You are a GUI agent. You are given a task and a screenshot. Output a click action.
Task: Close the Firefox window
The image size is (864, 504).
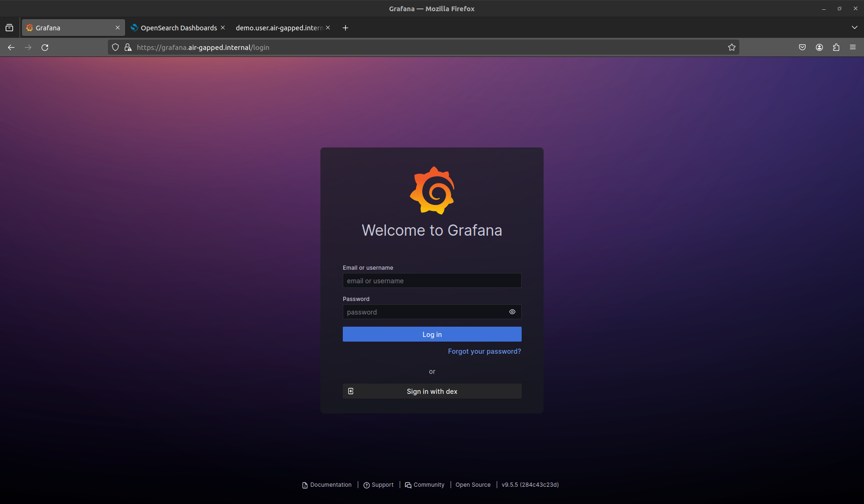[856, 8]
